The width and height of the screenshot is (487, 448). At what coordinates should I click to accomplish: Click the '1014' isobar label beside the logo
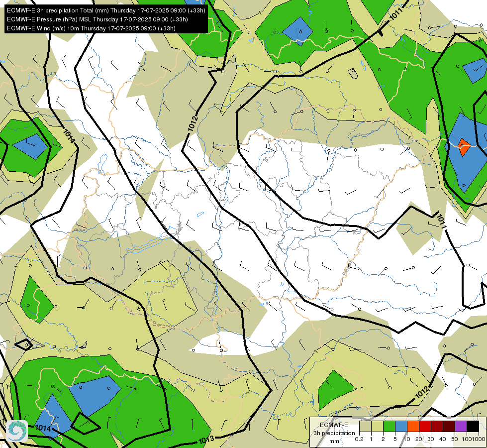(x=43, y=428)
